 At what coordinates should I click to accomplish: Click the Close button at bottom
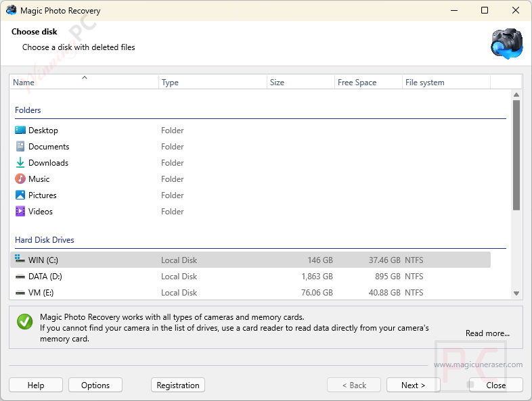(x=495, y=385)
